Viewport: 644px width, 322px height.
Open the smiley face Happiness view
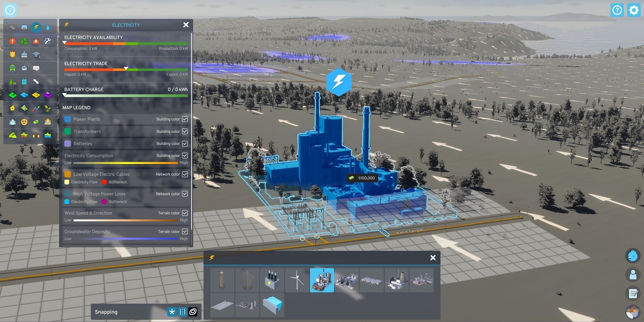click(x=24, y=122)
